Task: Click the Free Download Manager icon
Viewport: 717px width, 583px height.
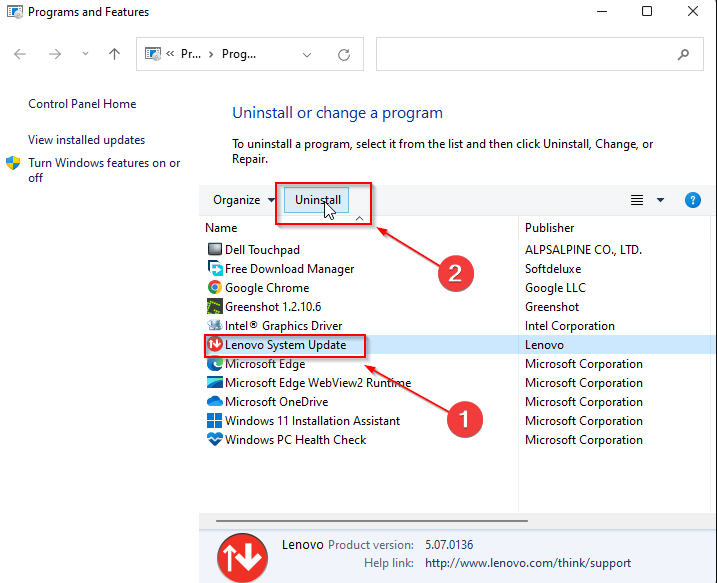Action: tap(214, 268)
